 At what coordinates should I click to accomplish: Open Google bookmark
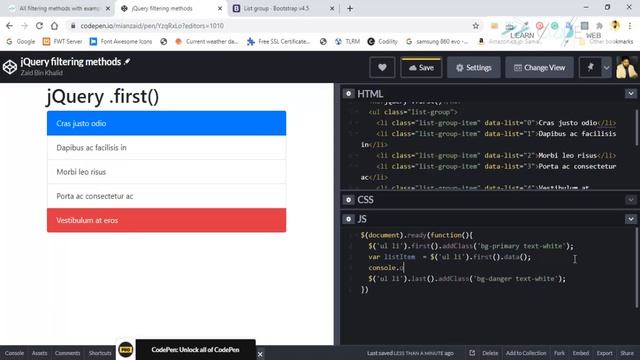[x=20, y=41]
